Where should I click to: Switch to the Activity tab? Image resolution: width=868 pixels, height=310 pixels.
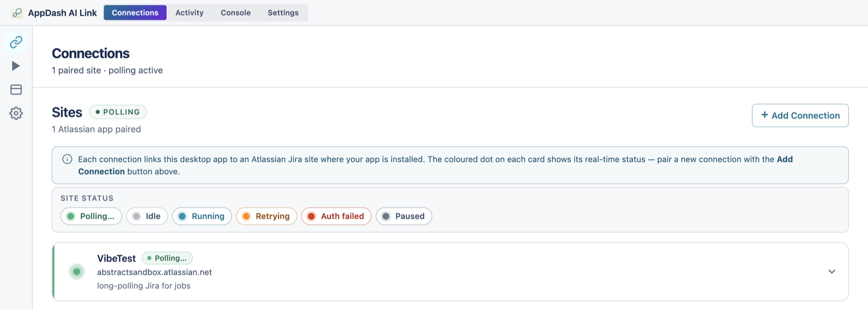(190, 13)
